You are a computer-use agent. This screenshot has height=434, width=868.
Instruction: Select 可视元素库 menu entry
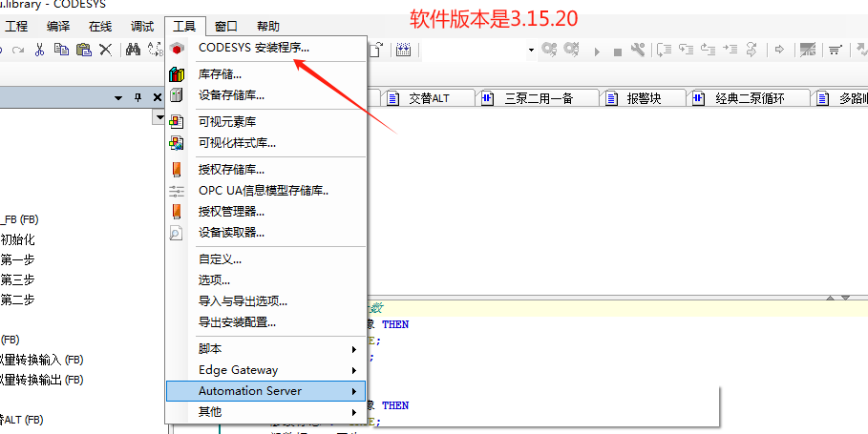click(x=266, y=122)
